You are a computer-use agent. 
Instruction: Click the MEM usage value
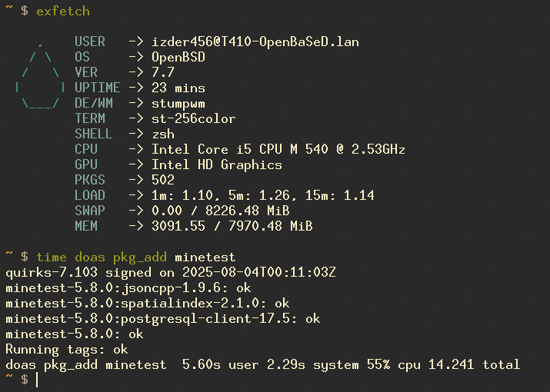(x=232, y=226)
